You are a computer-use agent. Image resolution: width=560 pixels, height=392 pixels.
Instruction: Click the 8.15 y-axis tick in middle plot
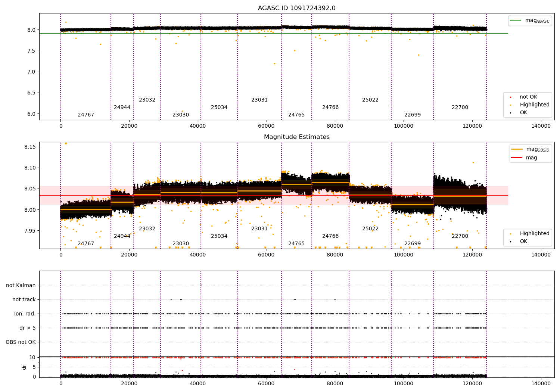point(30,147)
